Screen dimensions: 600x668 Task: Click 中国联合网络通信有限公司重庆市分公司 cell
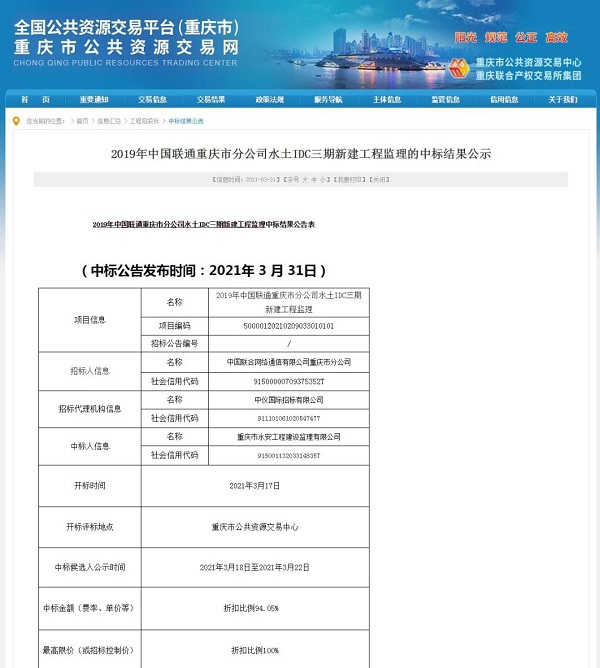pos(288,362)
